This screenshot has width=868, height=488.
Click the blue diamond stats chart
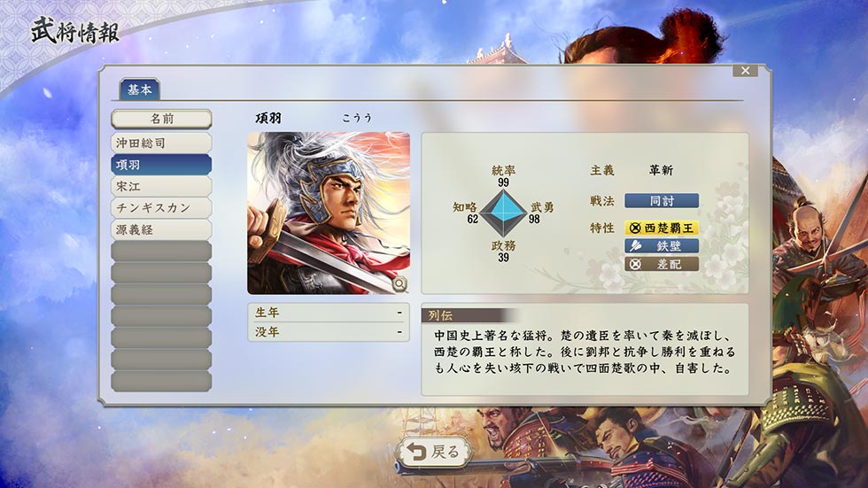click(x=503, y=212)
